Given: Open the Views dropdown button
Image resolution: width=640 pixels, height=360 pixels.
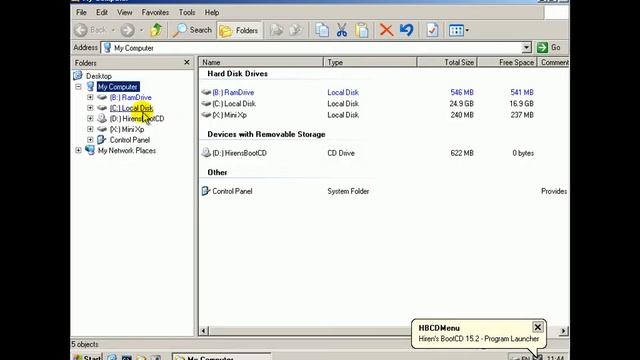Looking at the screenshot, I should point(458,30).
